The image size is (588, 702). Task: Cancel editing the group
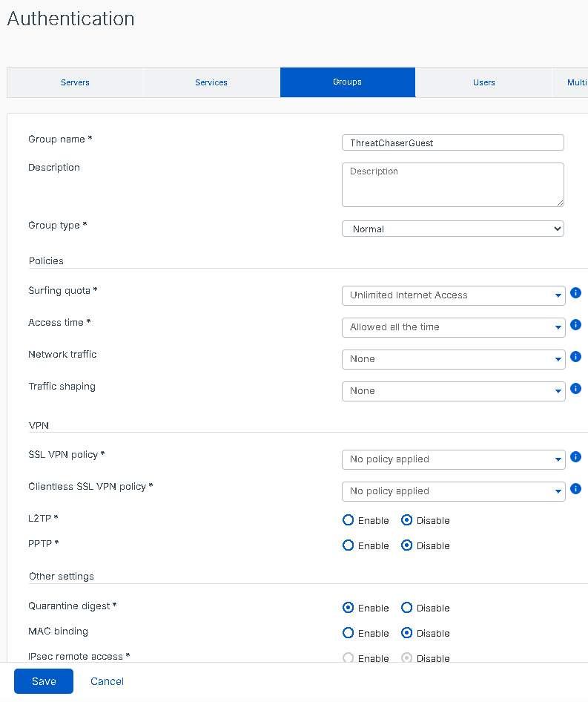[x=107, y=681]
